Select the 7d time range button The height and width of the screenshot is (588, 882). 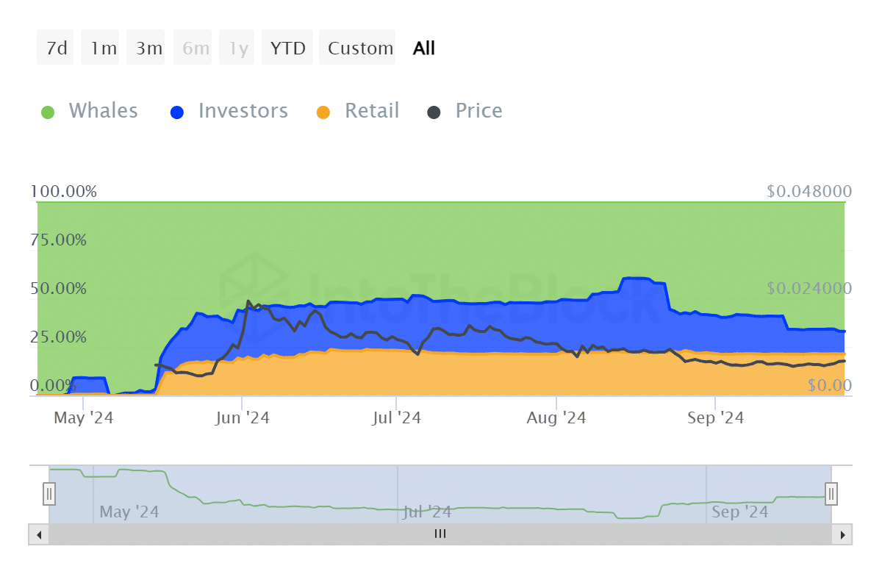tap(56, 48)
